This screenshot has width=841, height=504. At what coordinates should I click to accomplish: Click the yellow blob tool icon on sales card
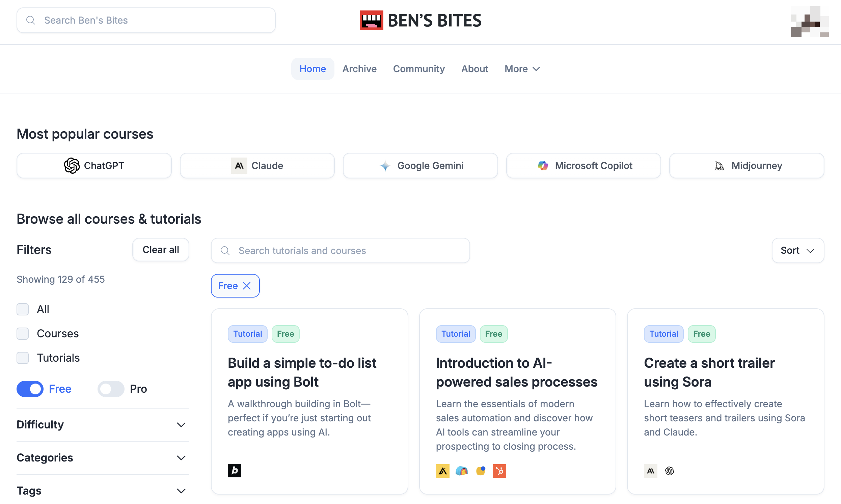(x=481, y=471)
